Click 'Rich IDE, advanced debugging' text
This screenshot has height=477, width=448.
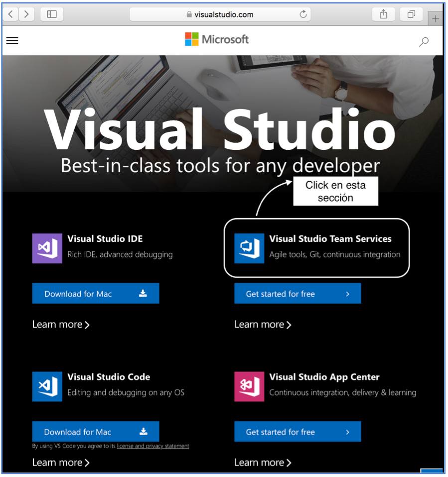(120, 254)
